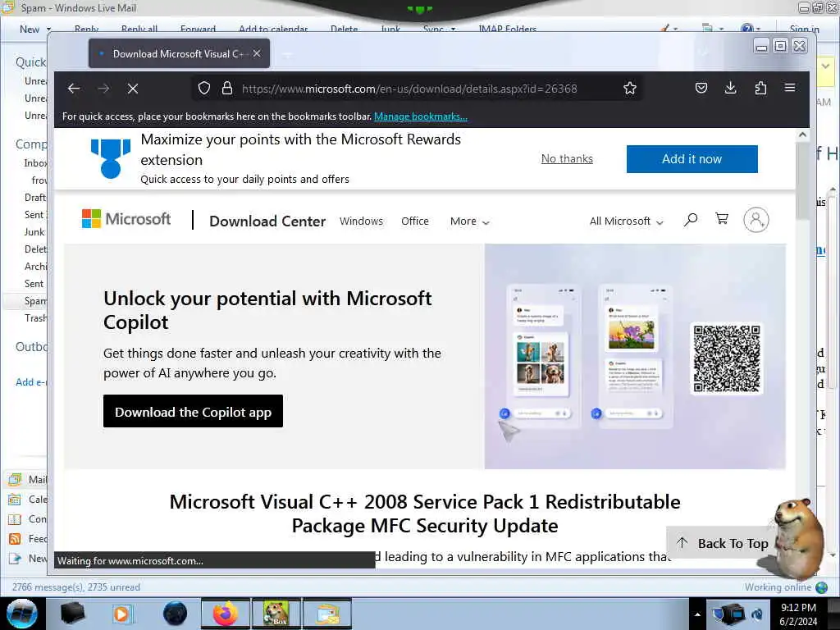The width and height of the screenshot is (840, 630).
Task: Select Trash folder in Windows Live Mail
Action: tap(35, 318)
